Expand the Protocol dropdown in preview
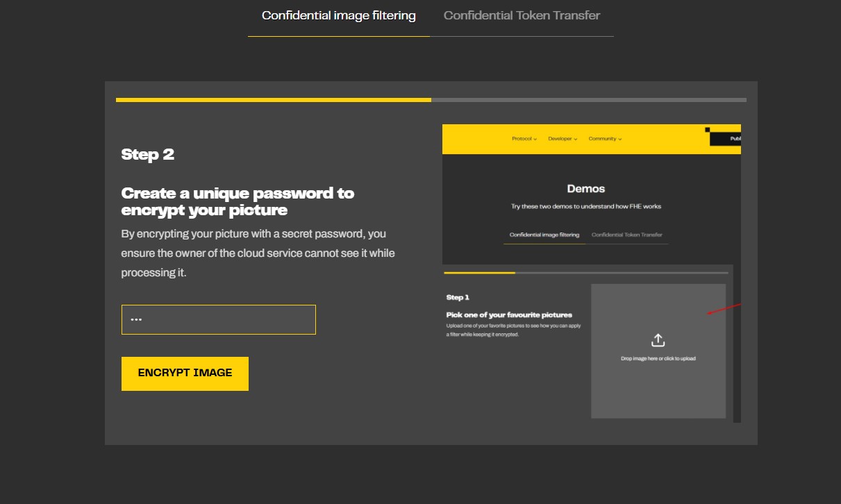841x504 pixels. click(x=524, y=139)
